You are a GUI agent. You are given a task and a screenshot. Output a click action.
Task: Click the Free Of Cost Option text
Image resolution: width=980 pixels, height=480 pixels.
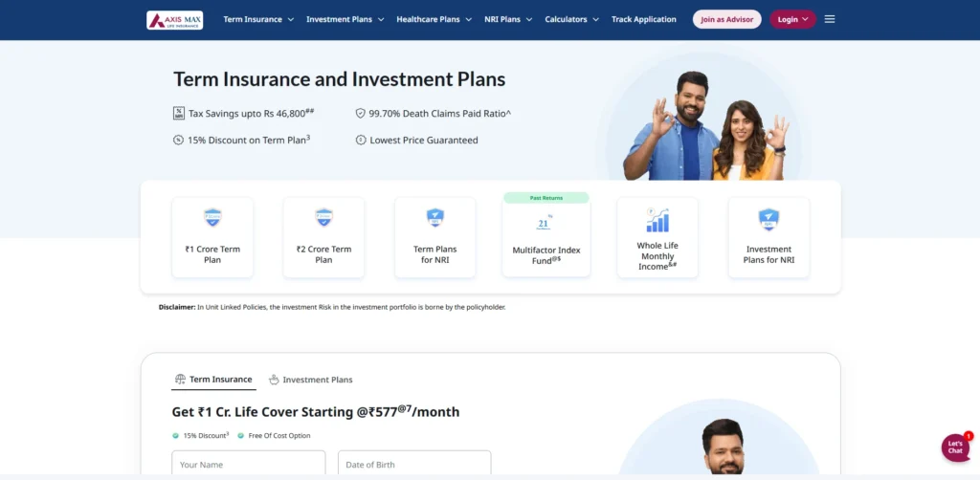tap(278, 436)
